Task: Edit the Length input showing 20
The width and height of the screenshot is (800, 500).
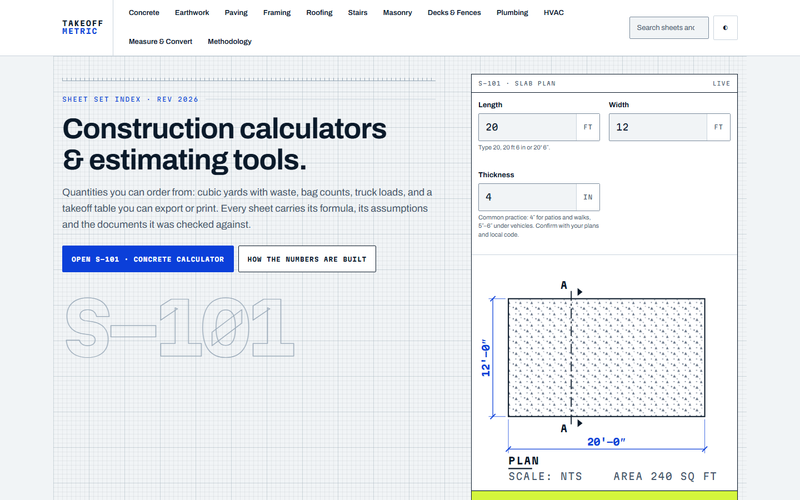Action: (x=527, y=127)
